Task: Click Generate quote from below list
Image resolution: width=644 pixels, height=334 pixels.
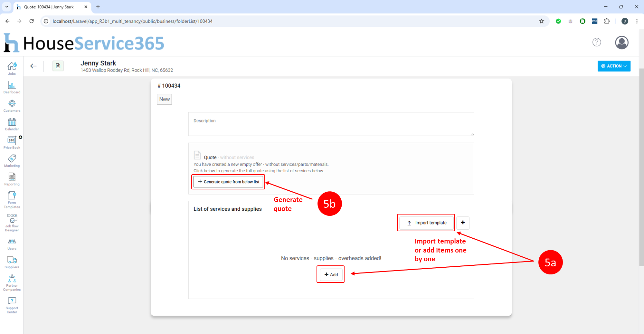Action: click(x=228, y=182)
